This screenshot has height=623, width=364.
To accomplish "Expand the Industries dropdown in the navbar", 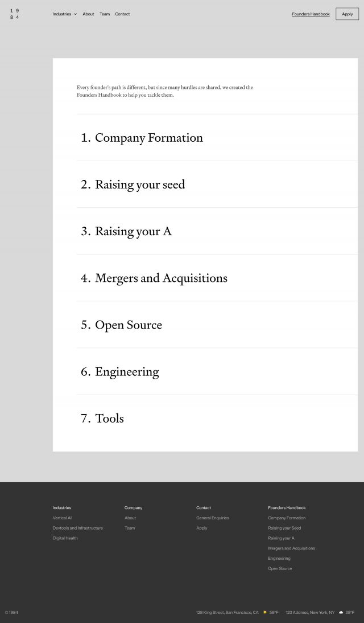I will (x=64, y=14).
